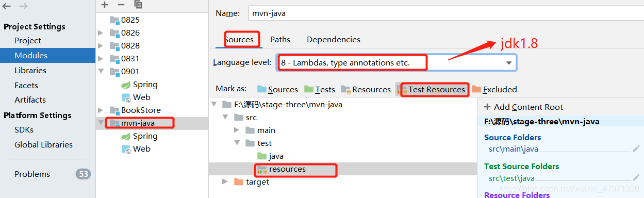
Task: Add new module with plus icon
Action: pyautogui.click(x=105, y=5)
